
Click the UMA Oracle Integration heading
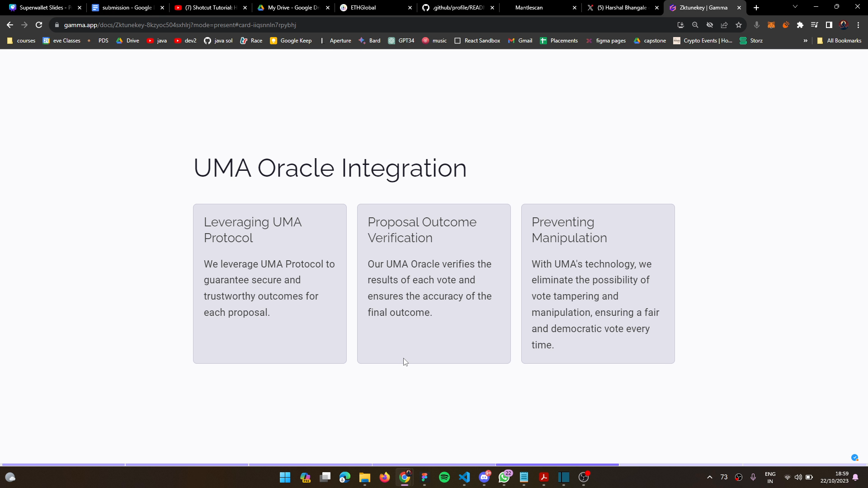click(x=330, y=168)
